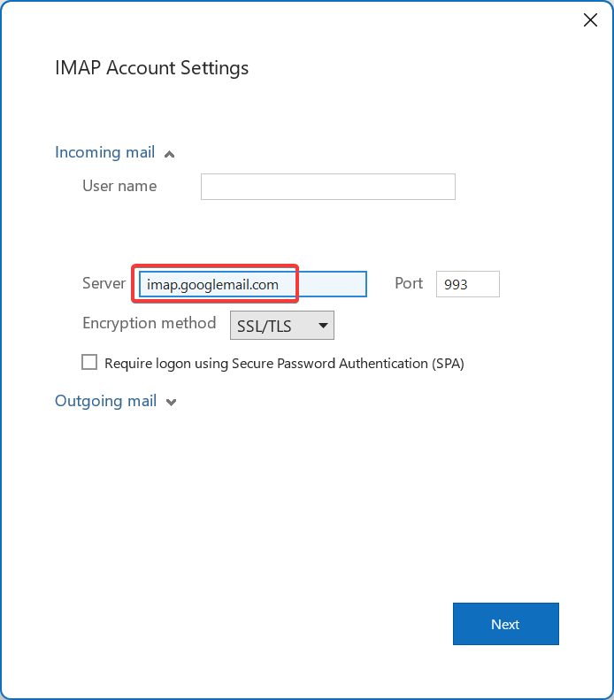The image size is (614, 700).
Task: Click the Require logon using SPA text
Action: [x=284, y=364]
